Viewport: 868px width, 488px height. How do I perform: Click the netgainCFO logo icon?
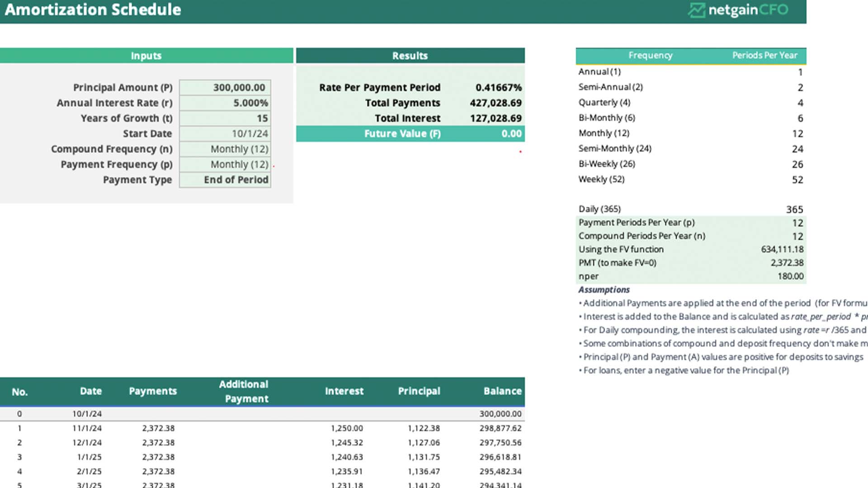[696, 10]
